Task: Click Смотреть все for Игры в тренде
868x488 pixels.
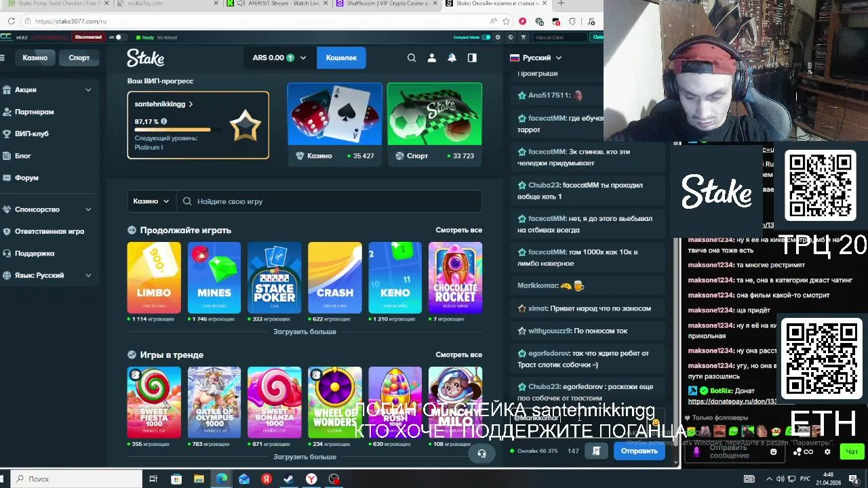Action: tap(458, 354)
